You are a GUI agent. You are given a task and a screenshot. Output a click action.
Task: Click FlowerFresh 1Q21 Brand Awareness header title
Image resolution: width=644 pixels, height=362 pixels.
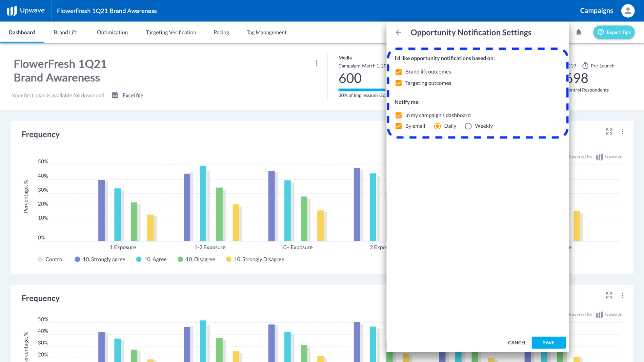tap(107, 11)
